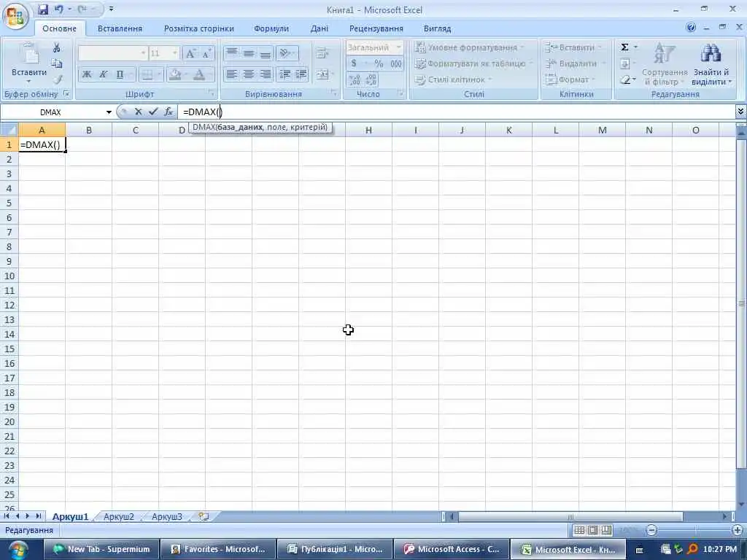
Task: Apply the currency $ number format
Action: pyautogui.click(x=354, y=63)
